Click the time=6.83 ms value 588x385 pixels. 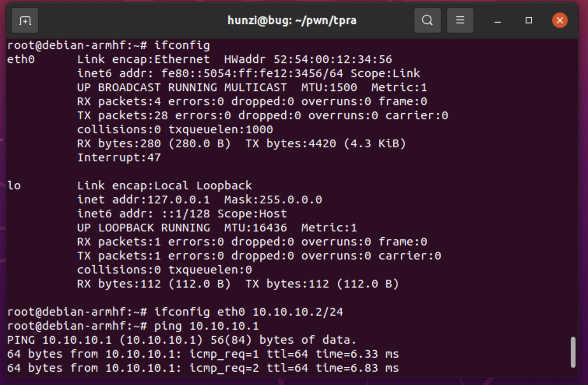tap(357, 368)
